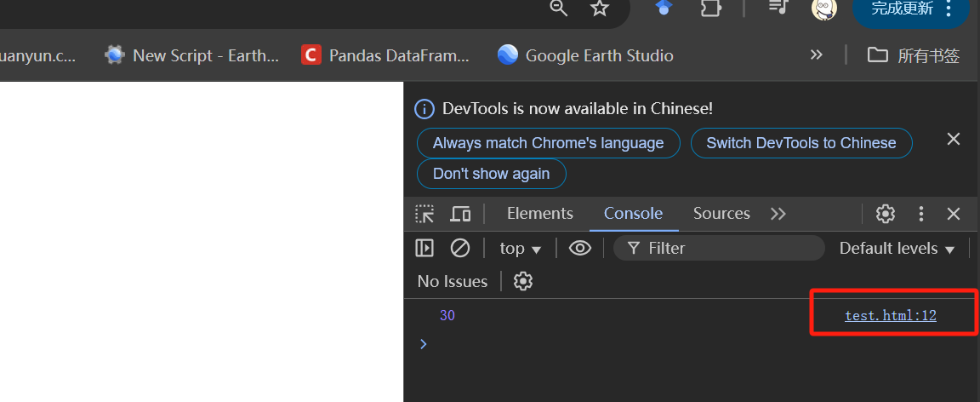Expand hidden bookmarks chevron
Screen dimensions: 980x402
tap(817, 55)
